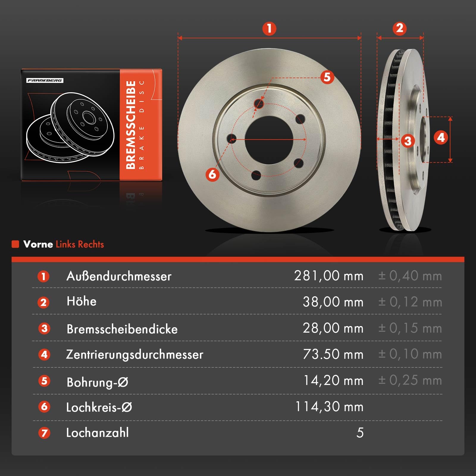Click the Außendurchmesser 281,00 mm value
The image size is (476, 476).
click(329, 276)
